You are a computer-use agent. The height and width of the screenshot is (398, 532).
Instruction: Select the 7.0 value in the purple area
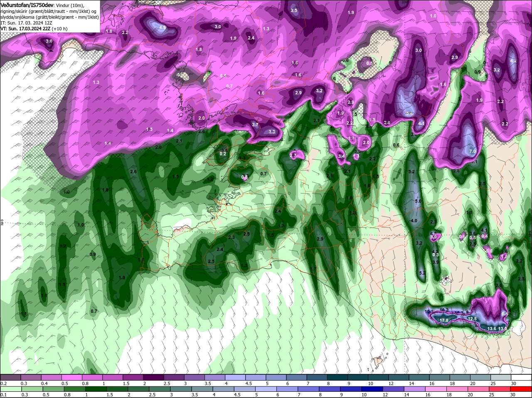point(473,152)
